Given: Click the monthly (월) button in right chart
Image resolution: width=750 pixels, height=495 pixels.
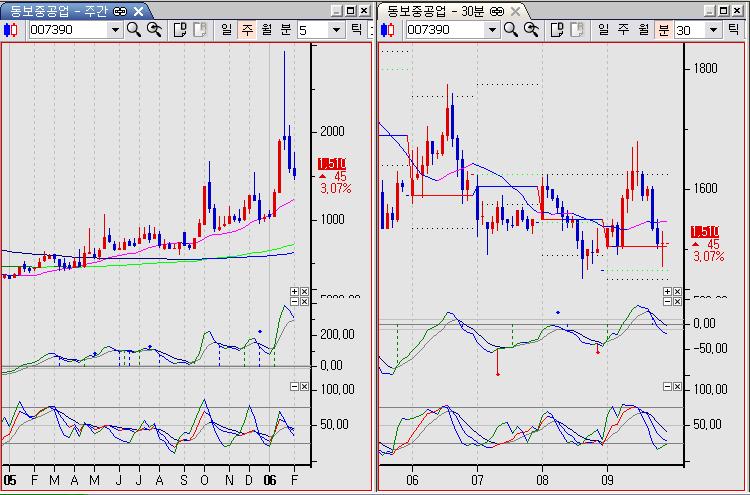Looking at the screenshot, I should pos(643,30).
